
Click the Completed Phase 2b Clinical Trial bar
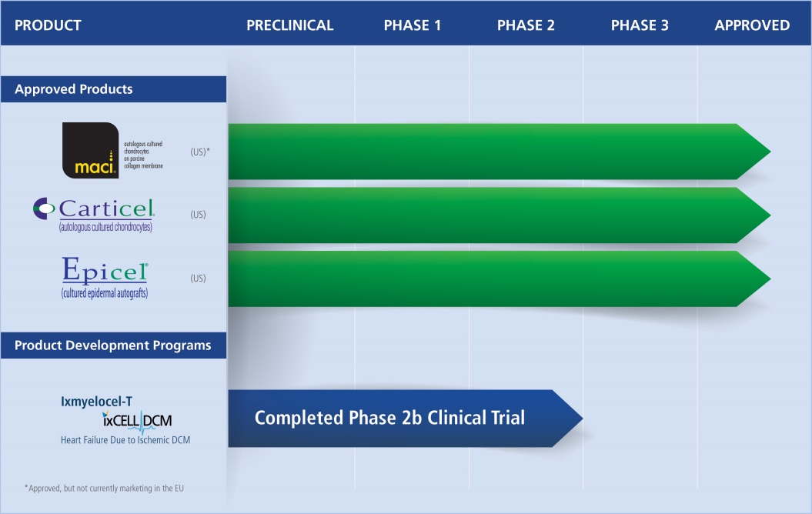pos(389,419)
